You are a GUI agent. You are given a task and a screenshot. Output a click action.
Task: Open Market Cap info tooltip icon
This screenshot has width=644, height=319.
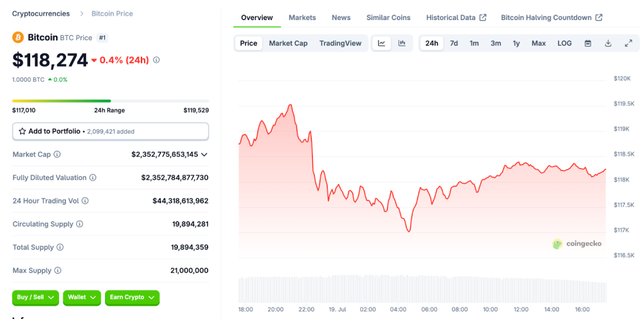(x=57, y=154)
